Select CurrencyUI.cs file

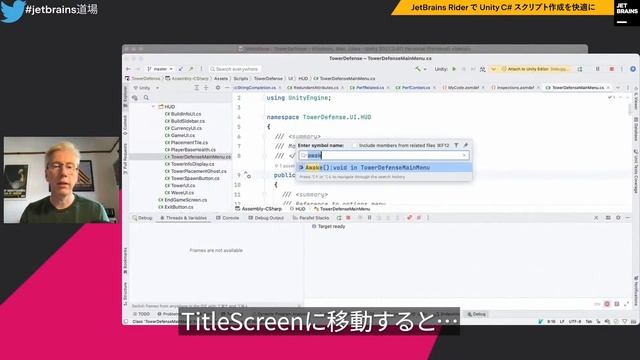[x=183, y=128]
